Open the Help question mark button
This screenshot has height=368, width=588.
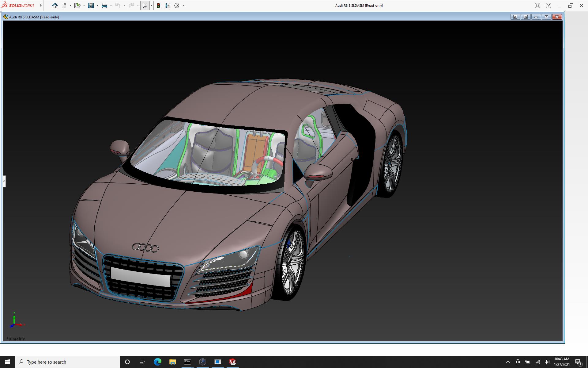coord(548,6)
